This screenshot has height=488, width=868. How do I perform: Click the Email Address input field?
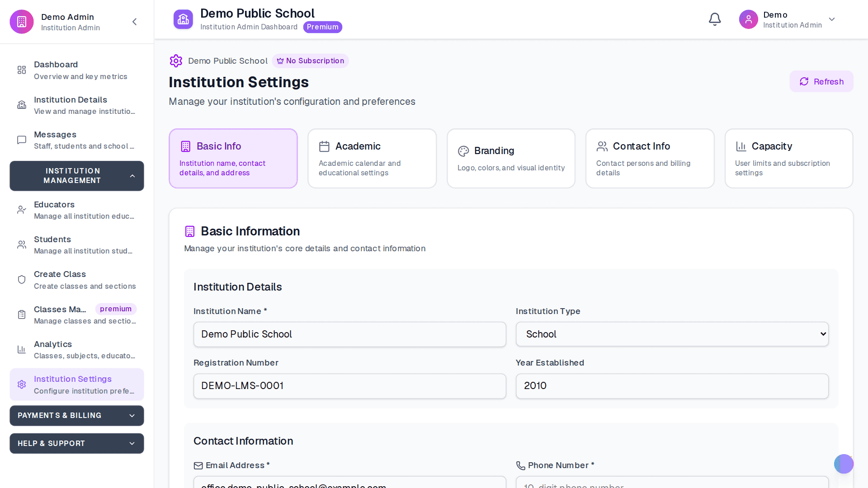349,482
